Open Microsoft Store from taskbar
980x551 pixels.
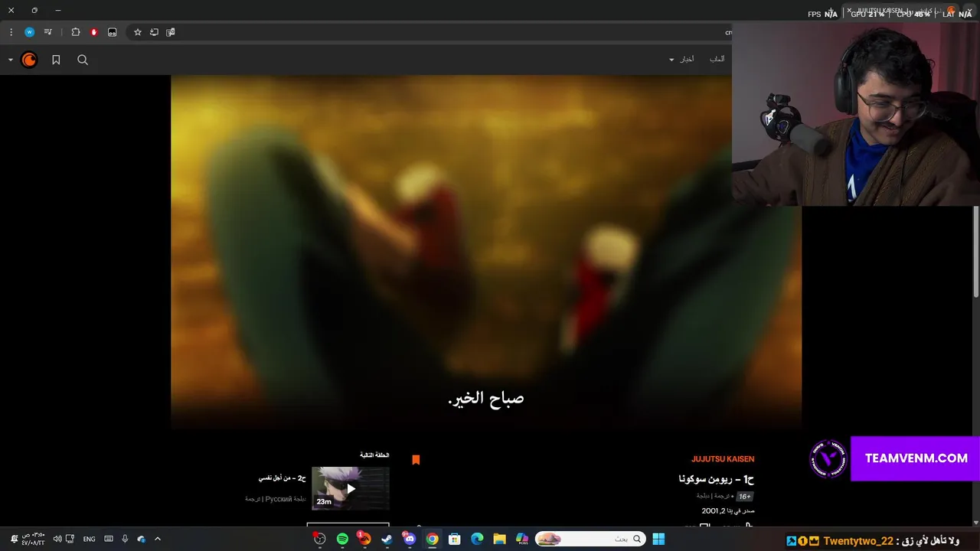click(x=455, y=539)
